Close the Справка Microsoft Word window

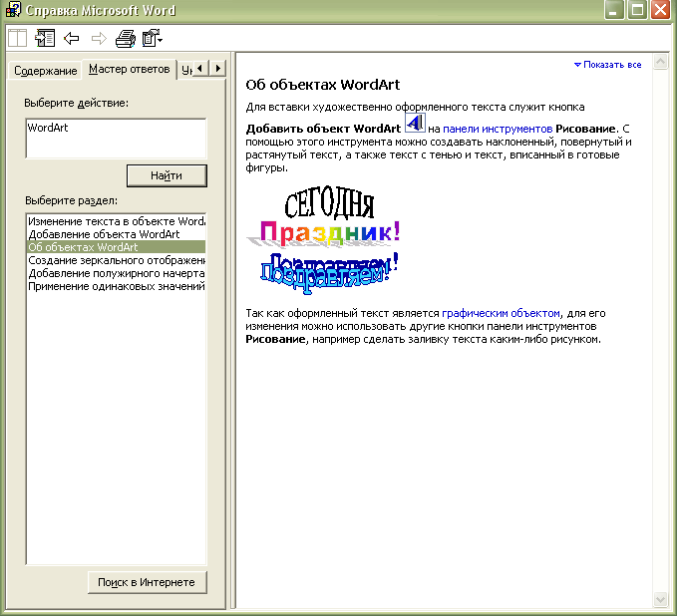click(661, 10)
